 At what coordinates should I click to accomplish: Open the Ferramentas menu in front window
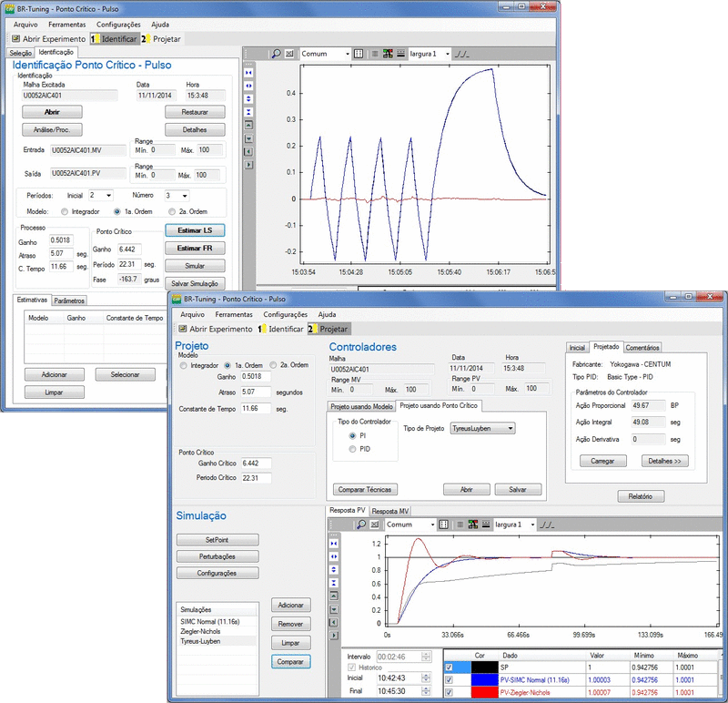(x=234, y=314)
